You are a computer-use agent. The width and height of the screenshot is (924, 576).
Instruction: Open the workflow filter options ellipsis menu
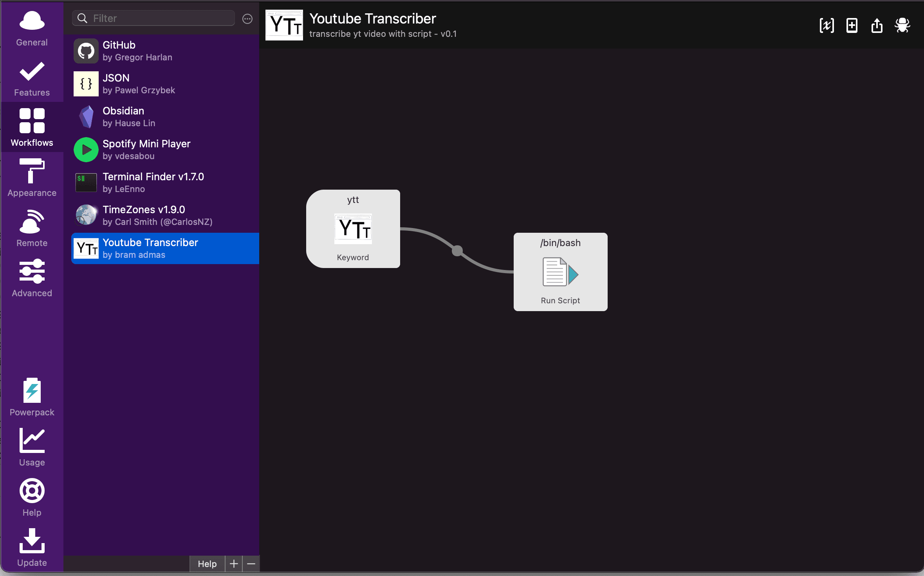[247, 19]
